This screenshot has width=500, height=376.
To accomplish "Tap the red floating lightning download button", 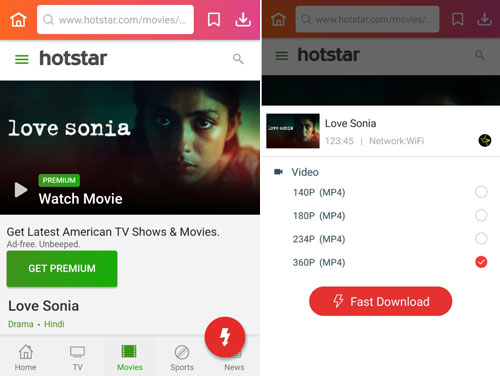I will point(225,337).
